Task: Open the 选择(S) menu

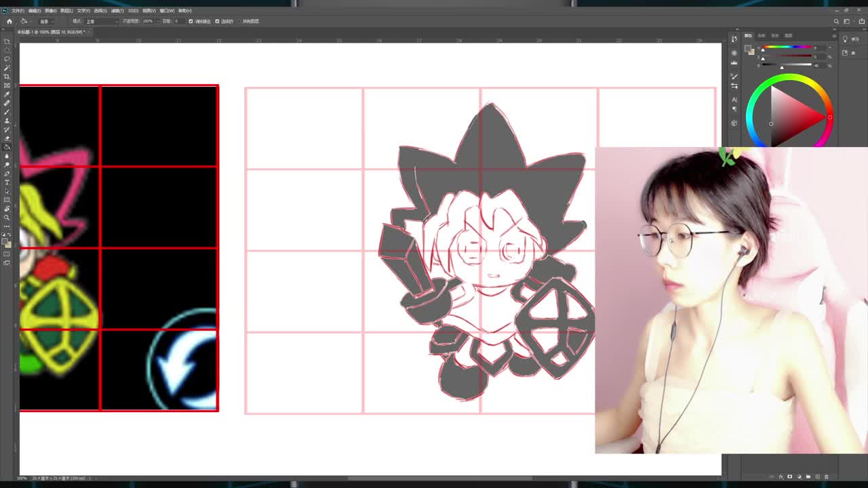Action: coord(100,11)
